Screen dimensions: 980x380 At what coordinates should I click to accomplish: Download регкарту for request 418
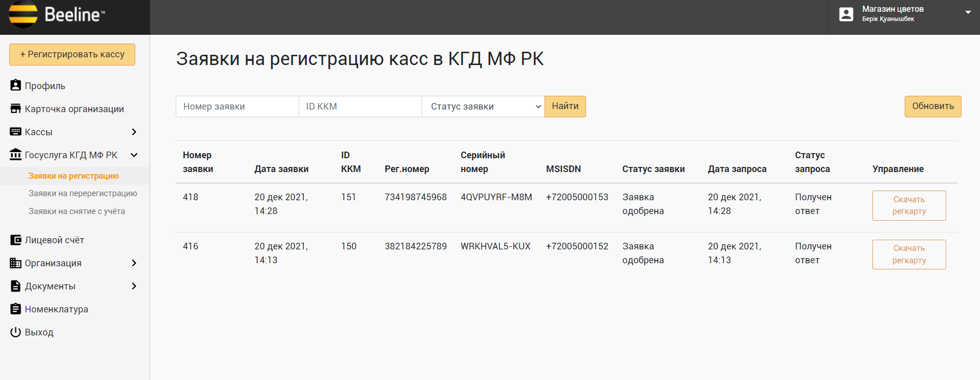(x=909, y=205)
